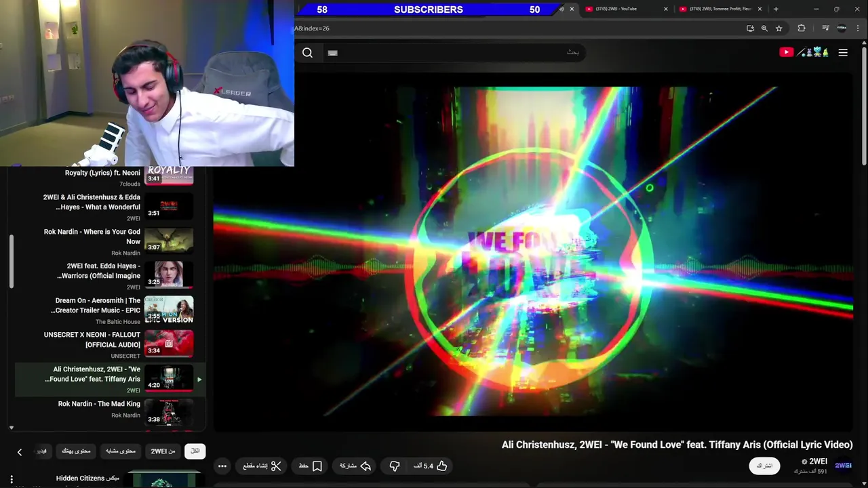Click the create clip scissors button

click(x=262, y=466)
